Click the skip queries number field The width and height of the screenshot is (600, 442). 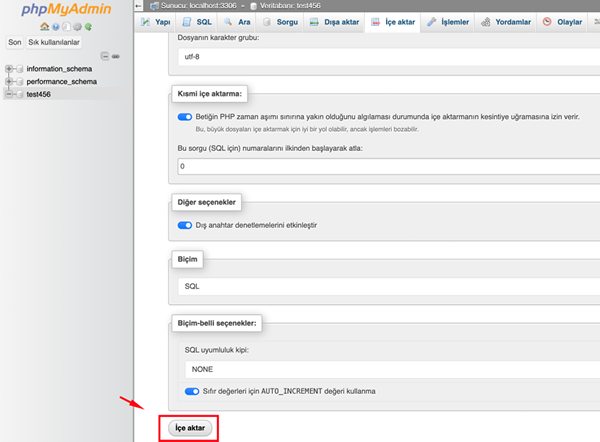pos(389,166)
